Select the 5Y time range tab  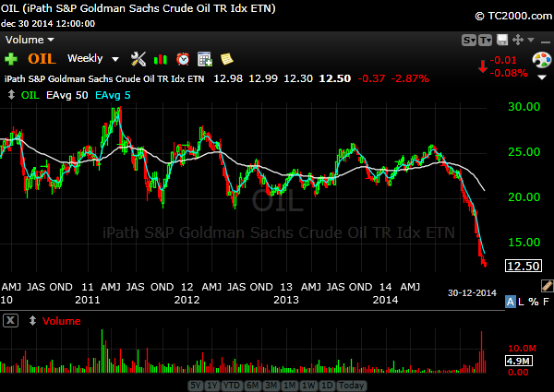(x=196, y=386)
